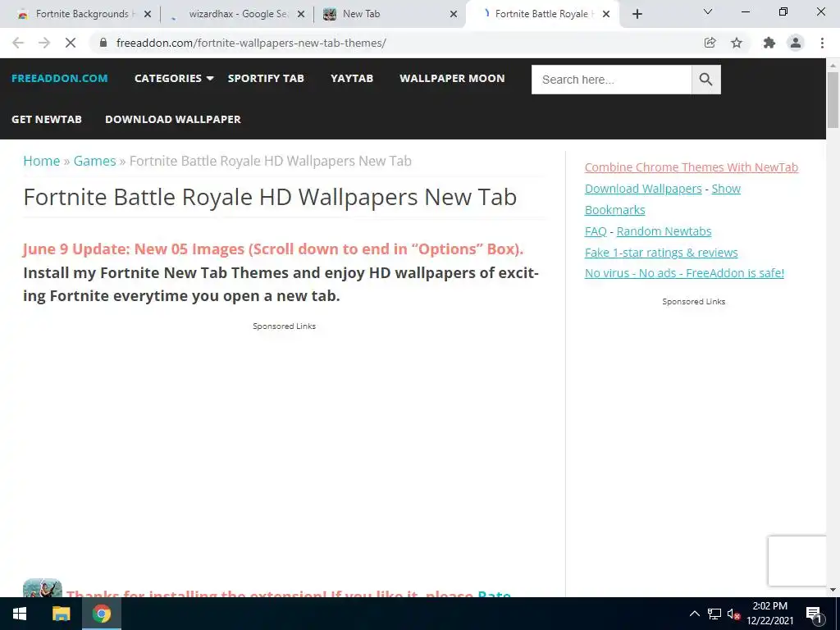840x630 pixels.
Task: Bookmark this page with the star icon
Action: [737, 43]
